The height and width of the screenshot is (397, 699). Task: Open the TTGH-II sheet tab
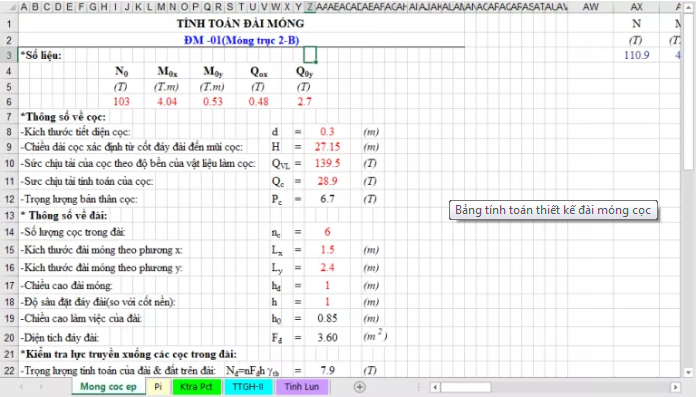click(248, 387)
